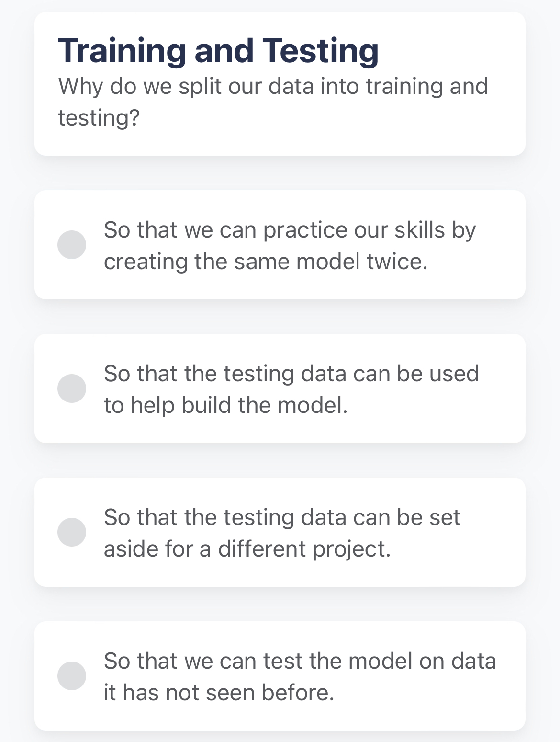This screenshot has width=560, height=742.
Task: Select the radio button beside 'testing data can be used to help build the model'
Action: pos(72,388)
